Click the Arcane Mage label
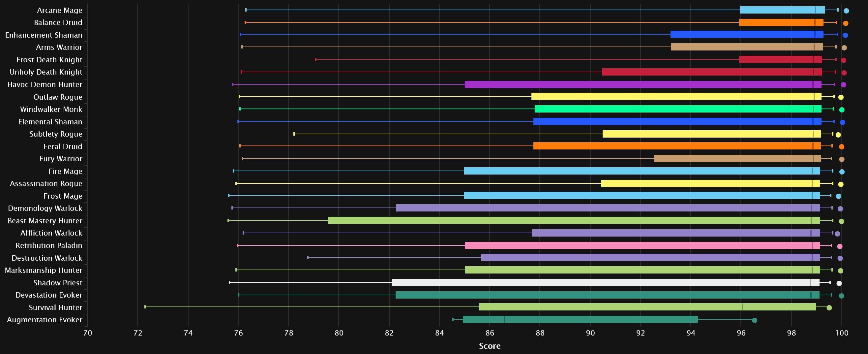Viewport: 868px width, 354px height. pyautogui.click(x=60, y=10)
